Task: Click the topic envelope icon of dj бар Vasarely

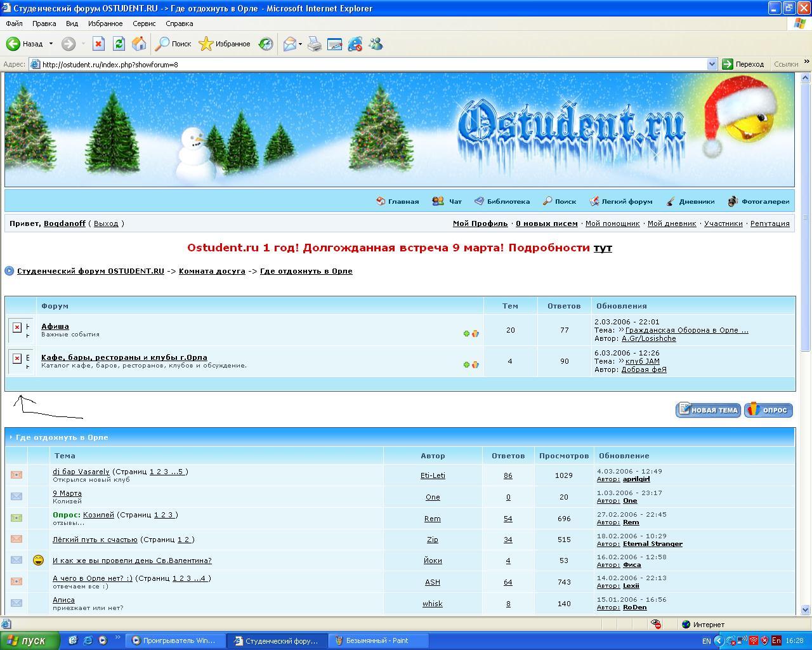Action: (16, 475)
